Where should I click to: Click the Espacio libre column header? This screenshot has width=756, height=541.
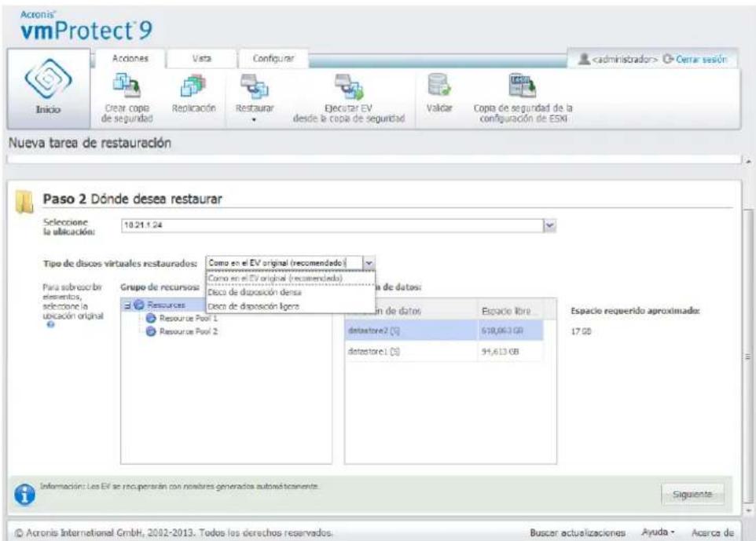point(510,311)
